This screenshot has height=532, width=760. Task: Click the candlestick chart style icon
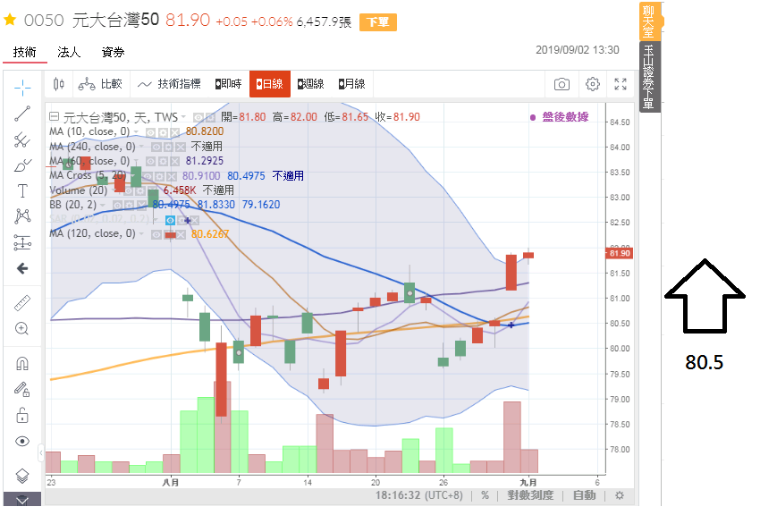59,84
